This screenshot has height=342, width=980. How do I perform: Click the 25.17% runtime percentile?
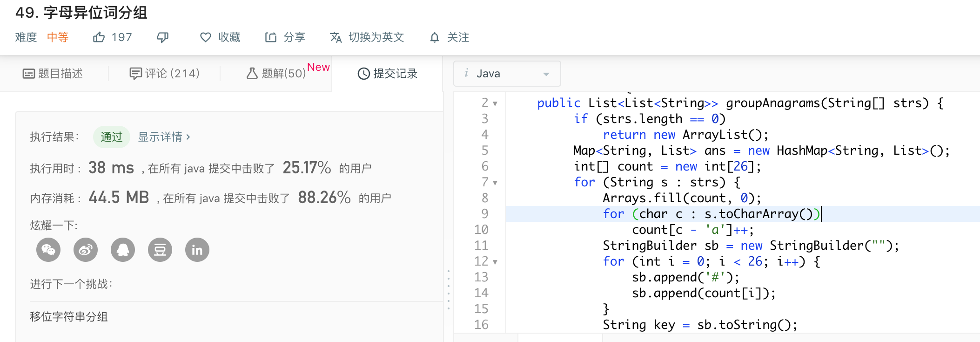(307, 168)
